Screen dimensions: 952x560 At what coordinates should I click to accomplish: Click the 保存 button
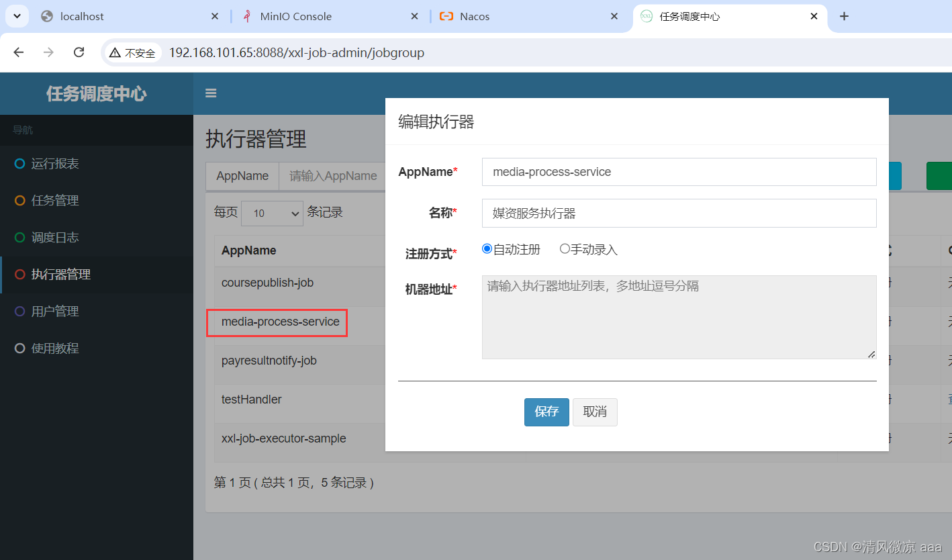pos(546,412)
